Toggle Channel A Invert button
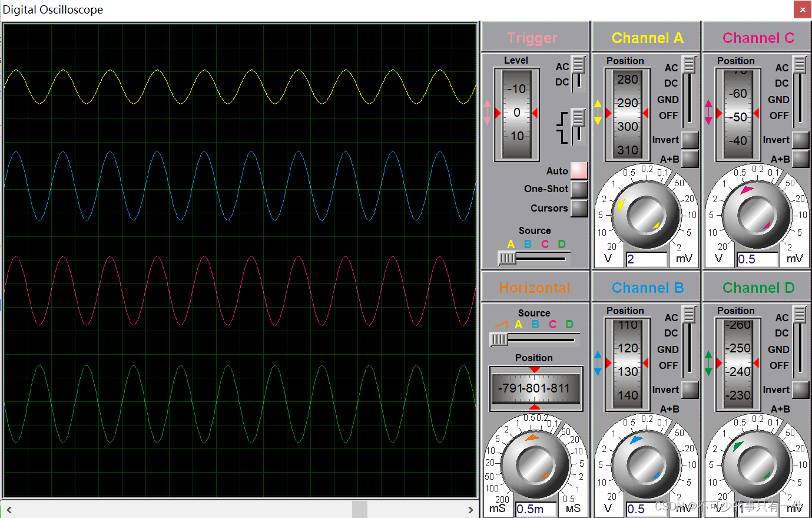 [690, 140]
